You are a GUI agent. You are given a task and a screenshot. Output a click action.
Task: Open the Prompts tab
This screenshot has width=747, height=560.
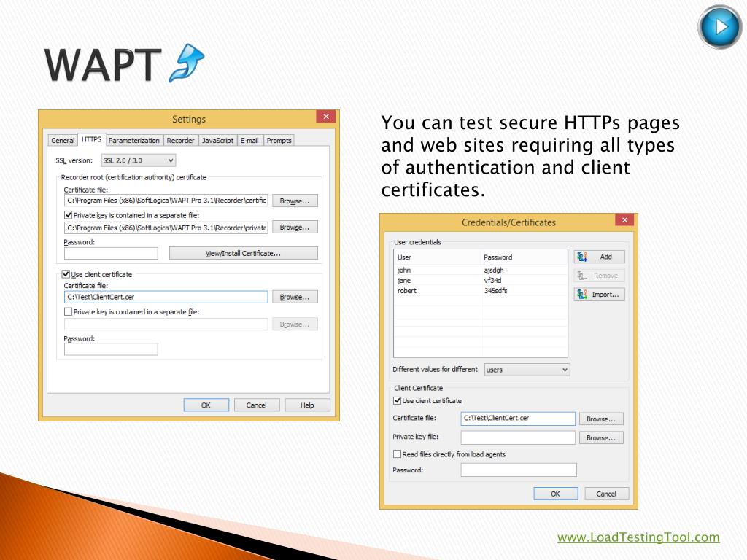pyautogui.click(x=279, y=141)
